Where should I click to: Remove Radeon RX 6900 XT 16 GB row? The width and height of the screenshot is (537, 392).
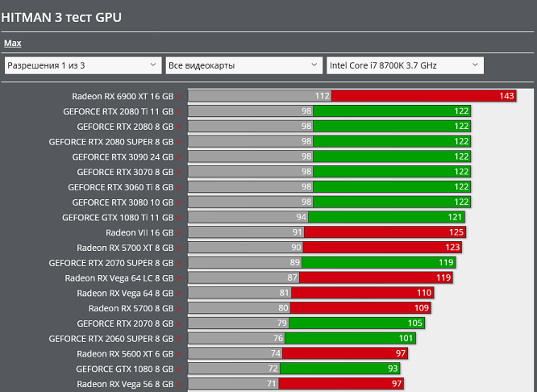pyautogui.click(x=179, y=97)
